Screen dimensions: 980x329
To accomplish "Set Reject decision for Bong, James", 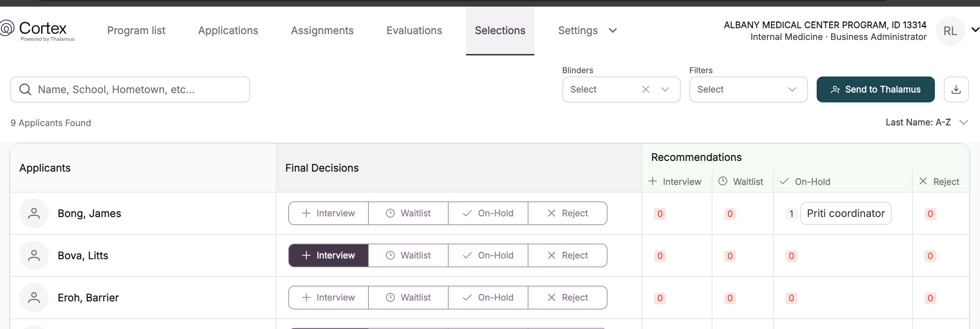I will click(568, 213).
